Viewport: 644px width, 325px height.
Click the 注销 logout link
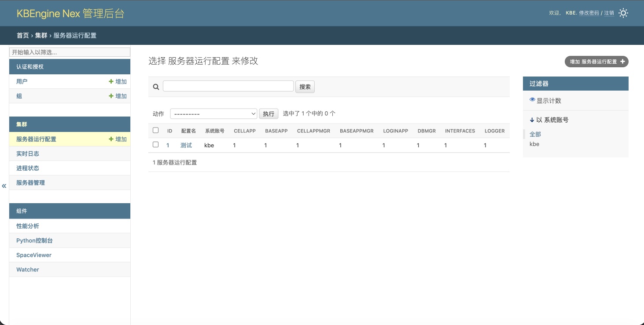coord(609,13)
